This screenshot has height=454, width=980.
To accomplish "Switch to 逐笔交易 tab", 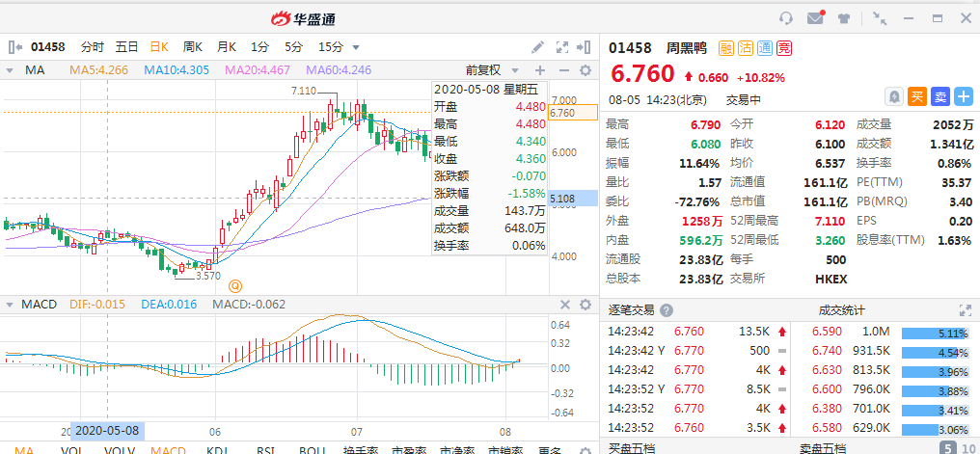I will 631,310.
